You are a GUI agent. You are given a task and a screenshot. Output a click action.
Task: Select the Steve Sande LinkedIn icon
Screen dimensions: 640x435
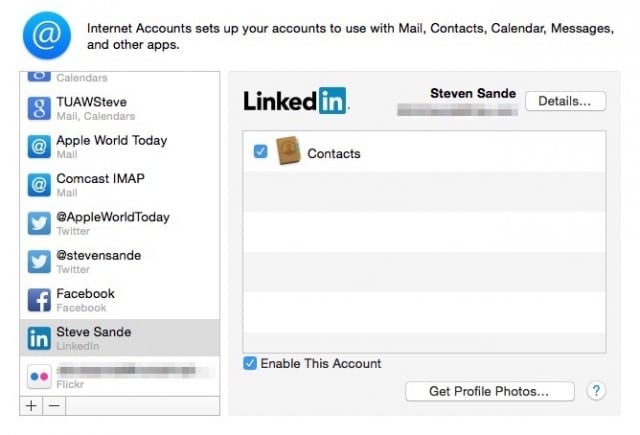(x=39, y=338)
